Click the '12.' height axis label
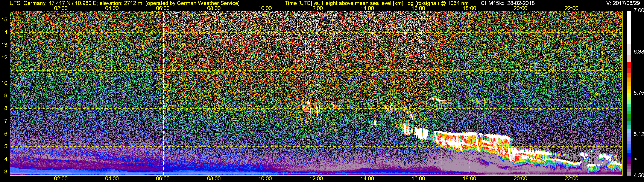644x182 pixels. 5,58
